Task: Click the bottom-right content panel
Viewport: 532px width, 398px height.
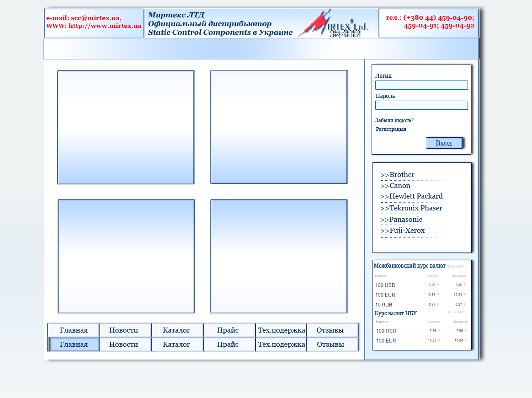Action: [x=279, y=256]
